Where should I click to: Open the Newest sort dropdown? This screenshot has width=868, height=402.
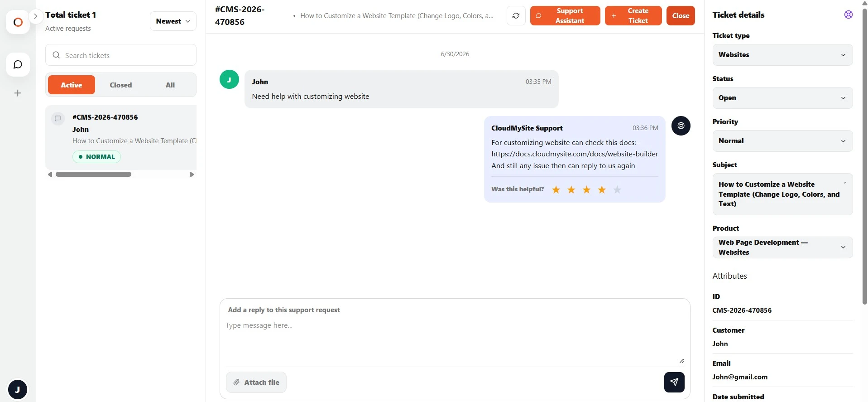pos(173,21)
